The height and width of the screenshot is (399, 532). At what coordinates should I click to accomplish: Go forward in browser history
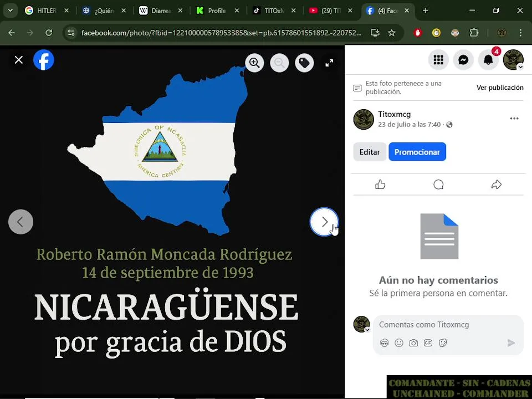click(30, 33)
